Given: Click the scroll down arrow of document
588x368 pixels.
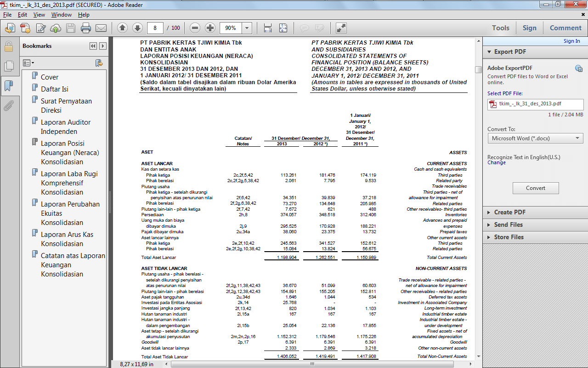Looking at the screenshot, I should (478, 356).
